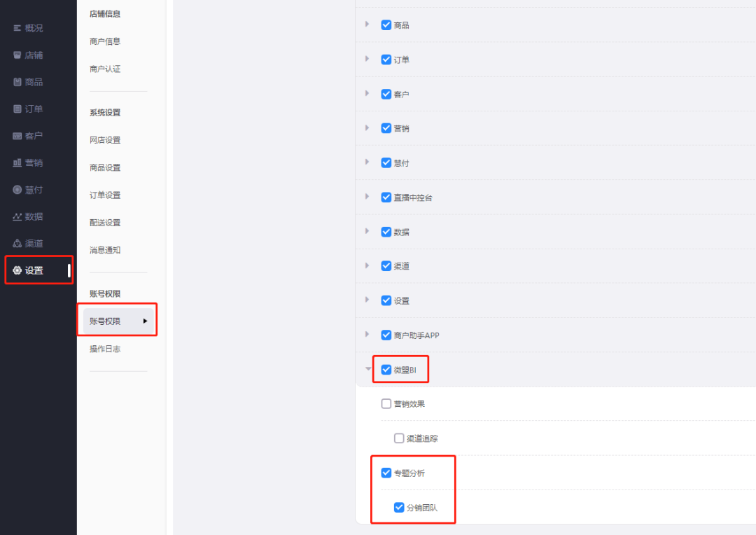Click the 系统设置 section heading

105,113
